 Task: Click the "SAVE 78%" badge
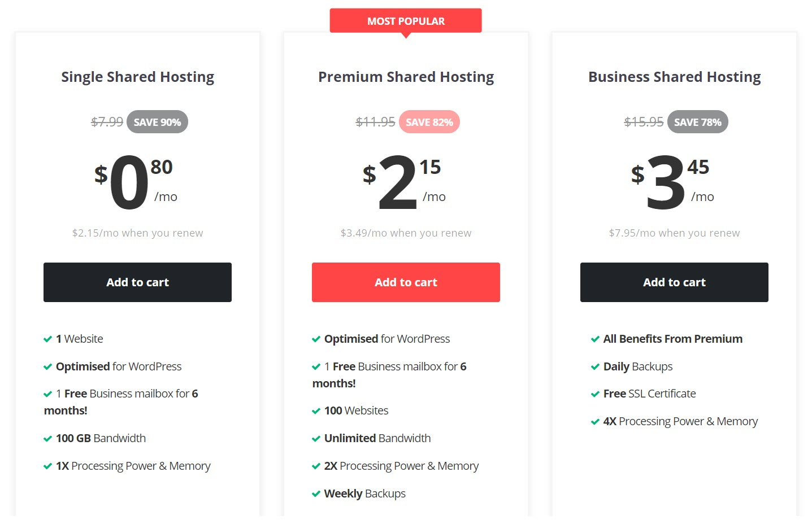(x=697, y=122)
